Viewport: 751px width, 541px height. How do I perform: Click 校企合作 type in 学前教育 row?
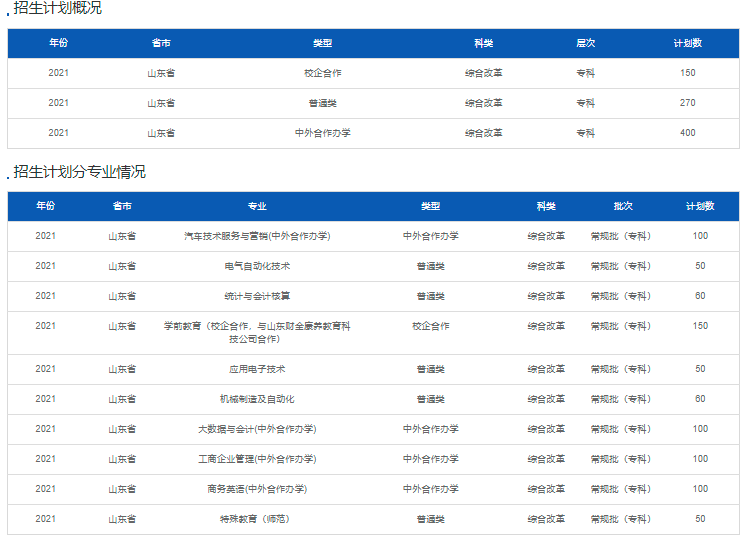tap(431, 326)
